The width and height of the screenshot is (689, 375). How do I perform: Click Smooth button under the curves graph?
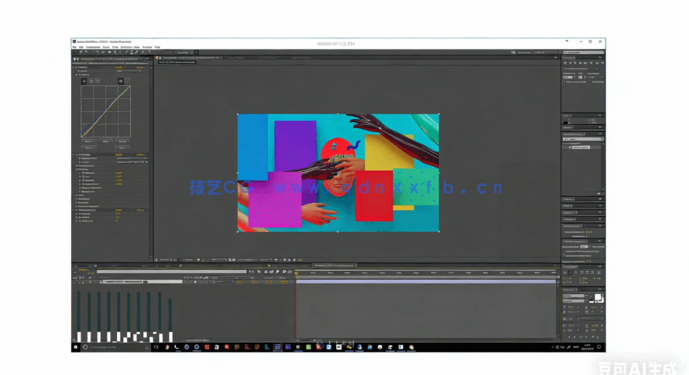coord(122,142)
